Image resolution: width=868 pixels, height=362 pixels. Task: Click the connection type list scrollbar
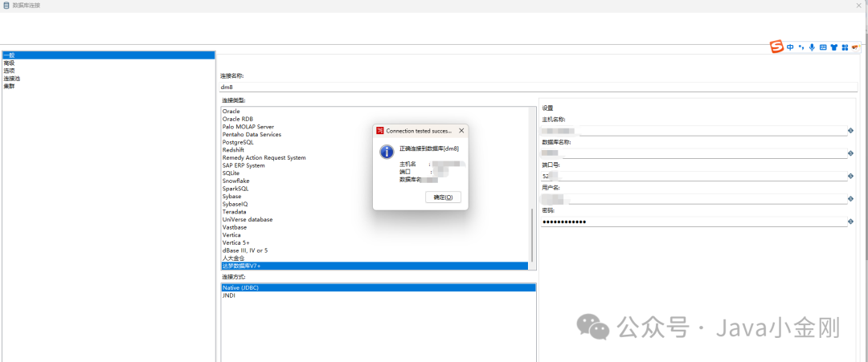(x=532, y=235)
